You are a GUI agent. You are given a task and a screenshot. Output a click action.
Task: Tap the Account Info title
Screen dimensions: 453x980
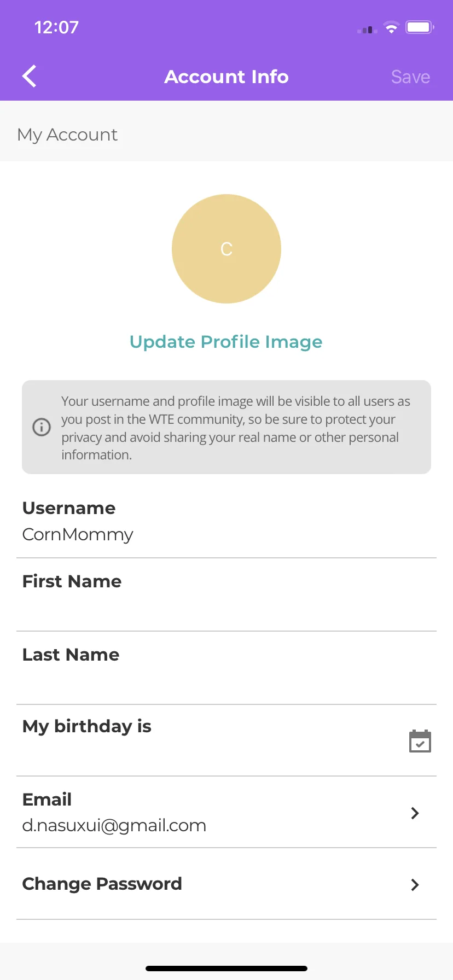(226, 77)
